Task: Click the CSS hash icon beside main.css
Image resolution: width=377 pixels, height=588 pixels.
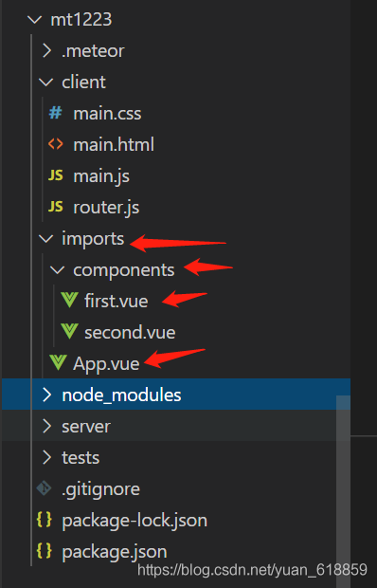Action: (55, 113)
